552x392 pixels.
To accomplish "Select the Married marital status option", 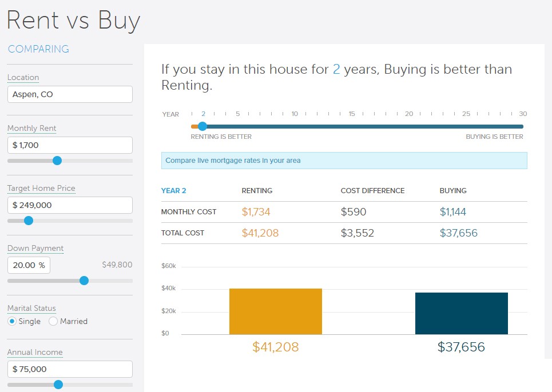I will 53,321.
